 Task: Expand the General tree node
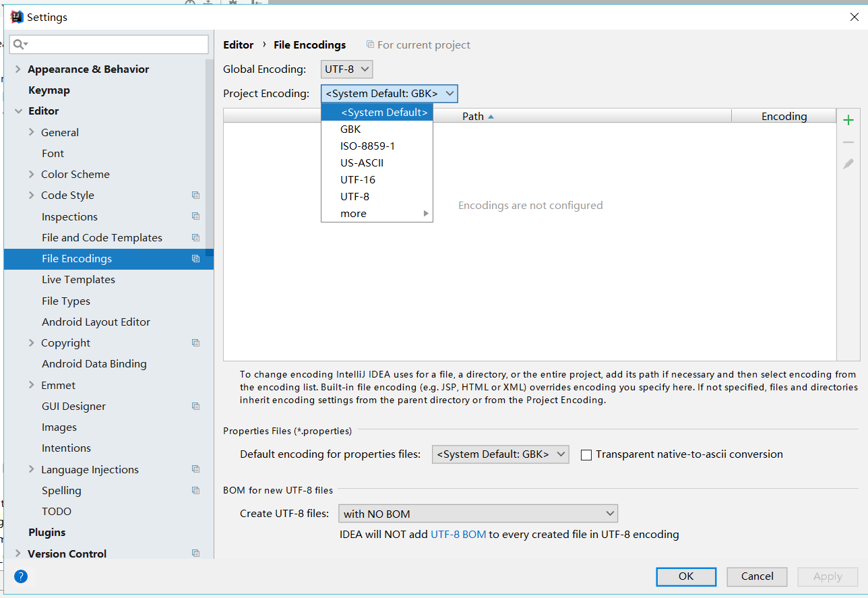point(32,132)
